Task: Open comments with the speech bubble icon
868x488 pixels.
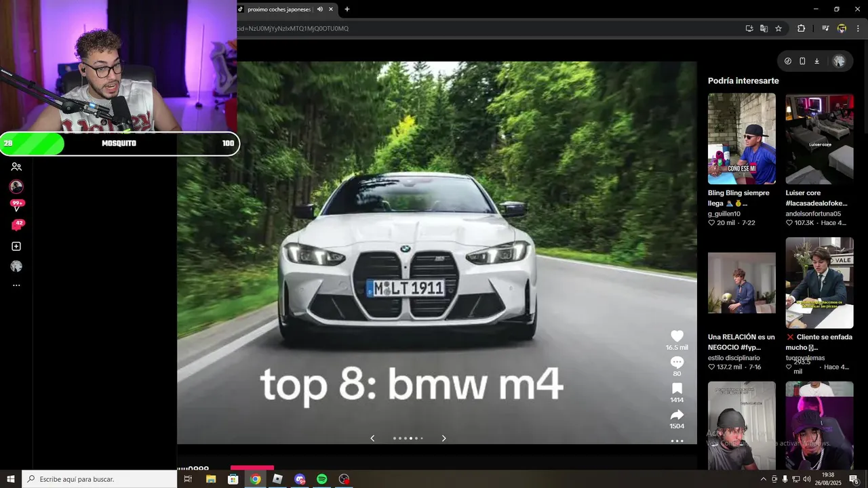Action: click(x=677, y=362)
